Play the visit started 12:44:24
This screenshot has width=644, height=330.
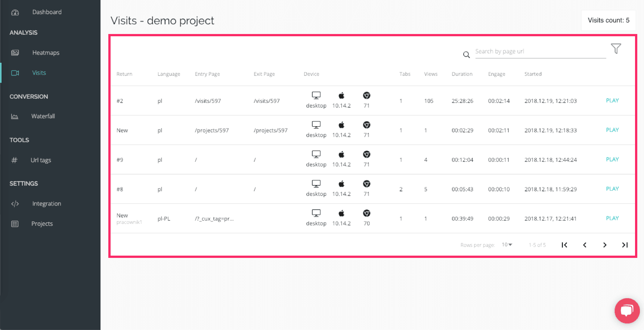pyautogui.click(x=612, y=159)
